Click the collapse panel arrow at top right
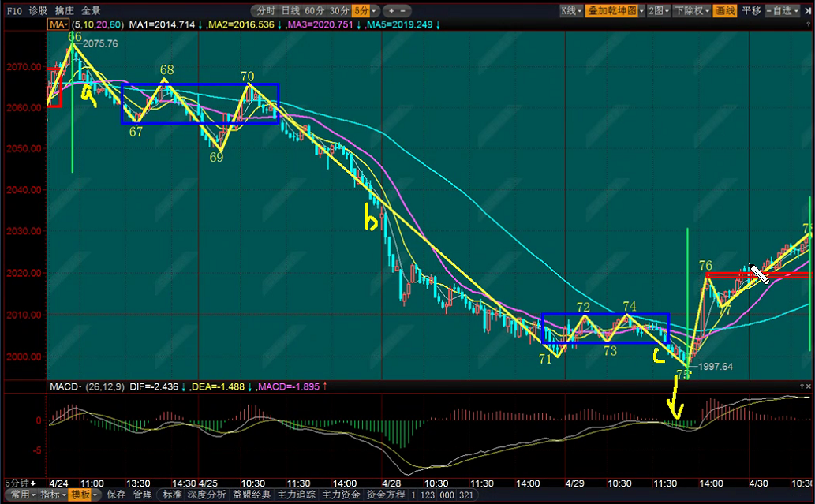This screenshot has height=504, width=815. [808, 10]
